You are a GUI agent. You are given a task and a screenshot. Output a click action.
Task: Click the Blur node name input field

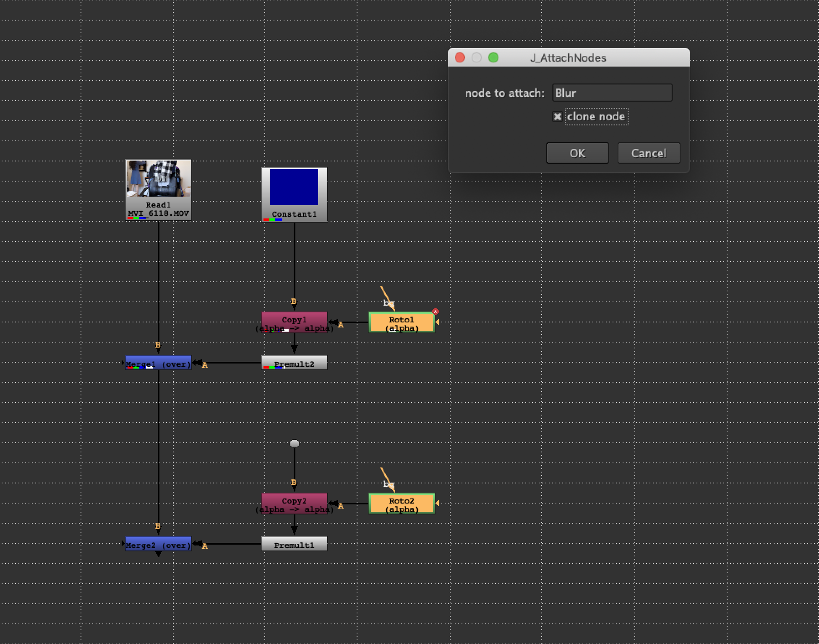click(612, 93)
